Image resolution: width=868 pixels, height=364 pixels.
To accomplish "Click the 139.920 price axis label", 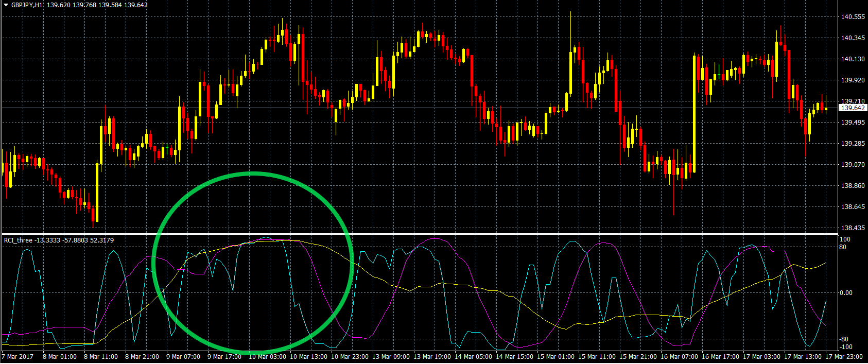I will (853, 80).
